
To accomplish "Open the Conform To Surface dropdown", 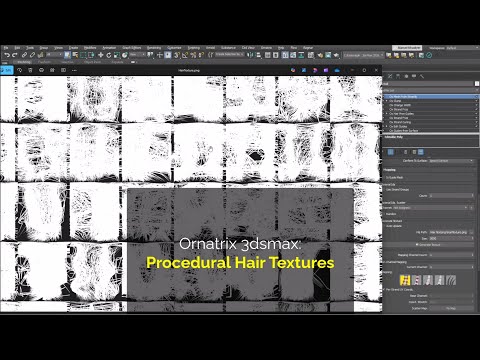I will [x=451, y=161].
